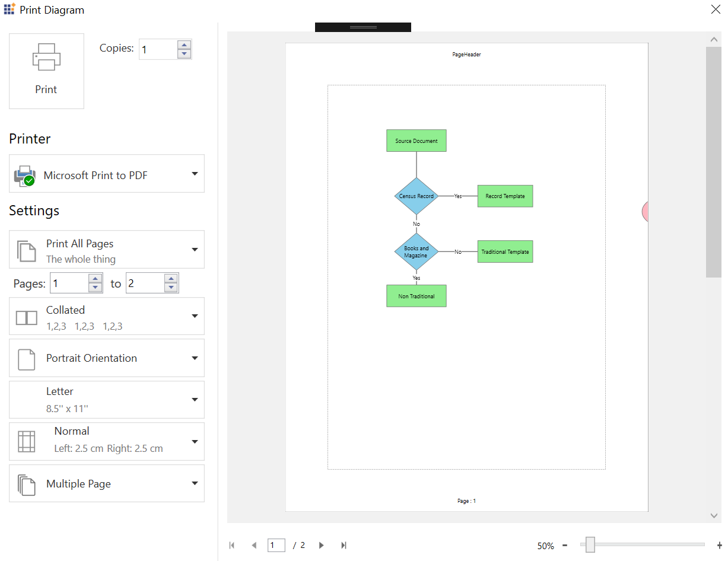
Task: Click the zoom in plus button
Action: [719, 545]
